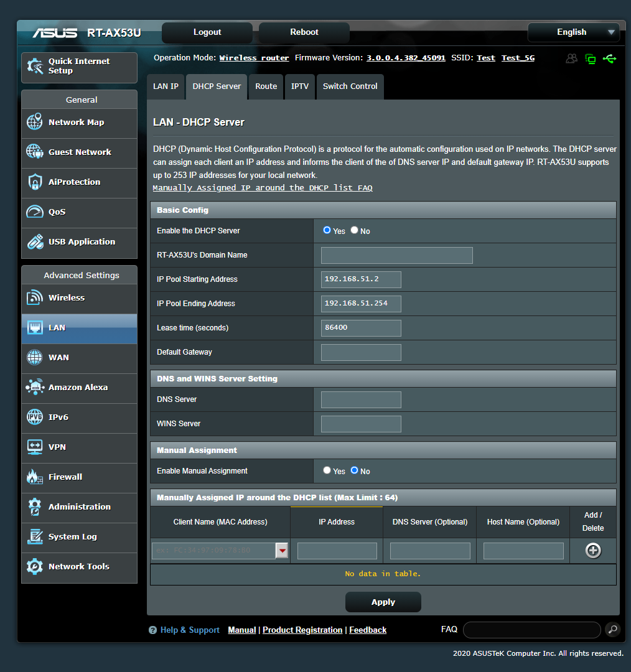
Task: Click the USB status icon in the header
Action: (610, 58)
